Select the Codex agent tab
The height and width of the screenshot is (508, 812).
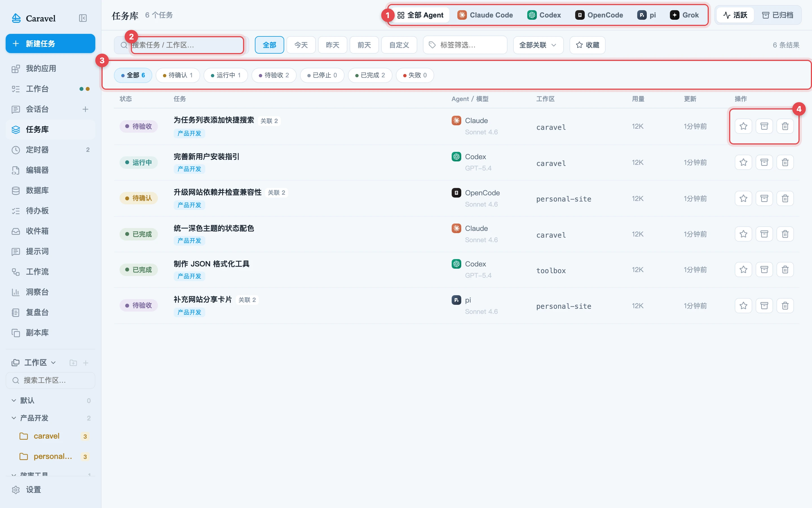tap(544, 15)
